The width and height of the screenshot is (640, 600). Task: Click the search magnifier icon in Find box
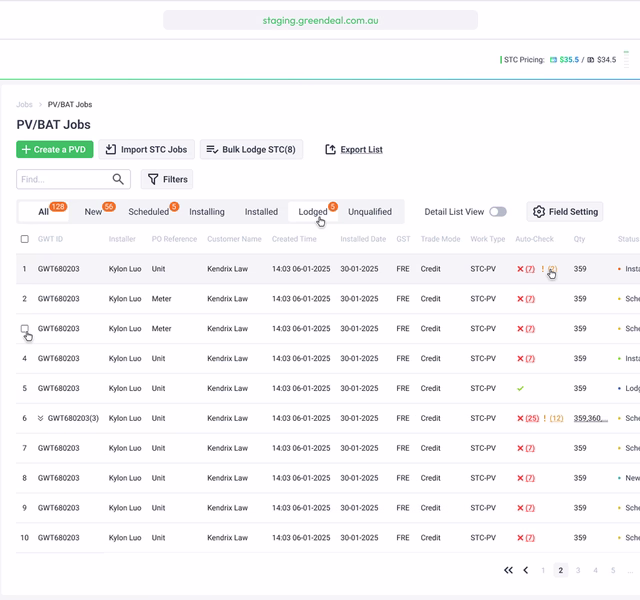pos(119,180)
